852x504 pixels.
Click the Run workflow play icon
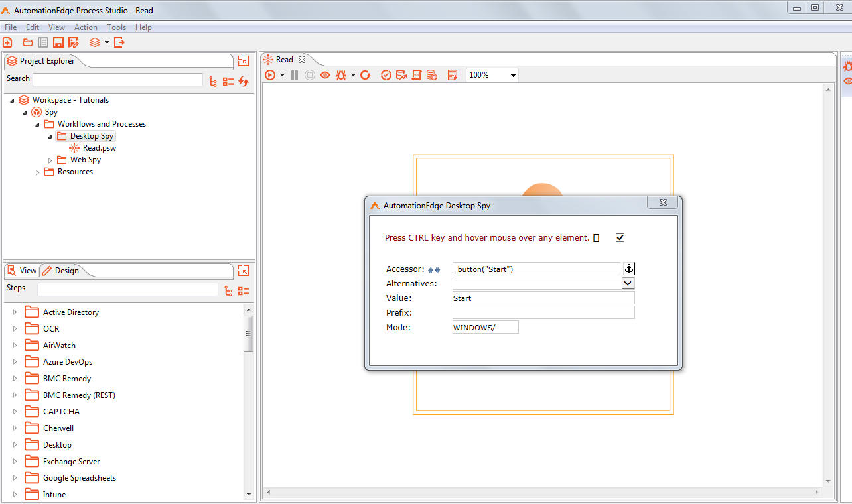[x=270, y=75]
